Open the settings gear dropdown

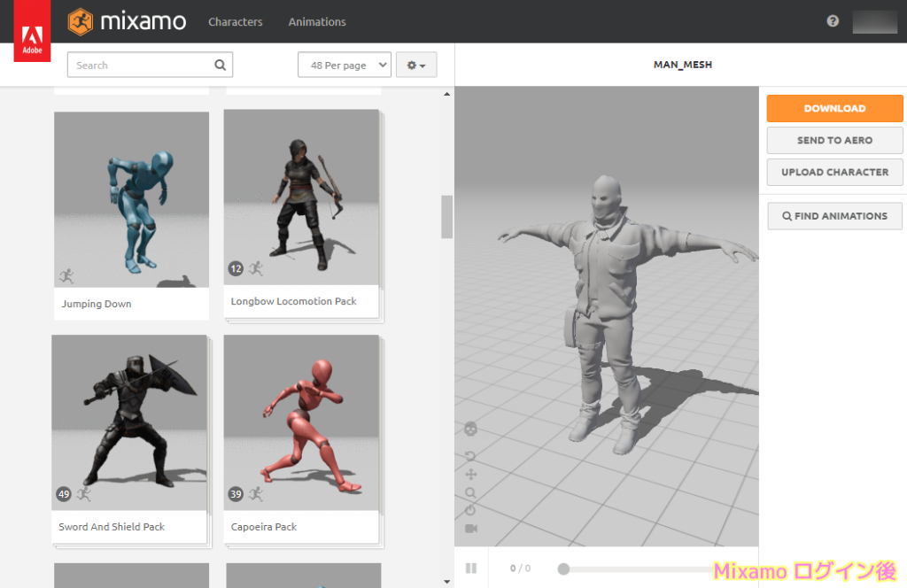pos(416,65)
